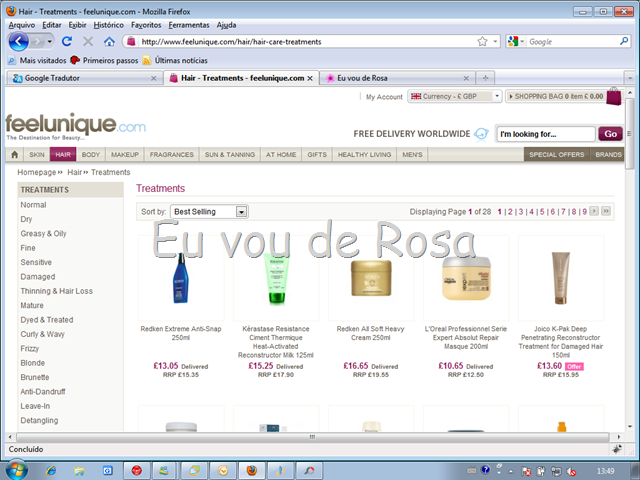
Task: Reload the page with the refresh icon
Action: (67, 41)
